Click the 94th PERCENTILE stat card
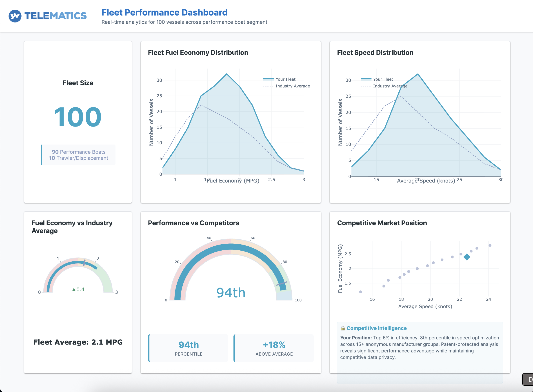The width and height of the screenshot is (533, 392). click(x=188, y=348)
